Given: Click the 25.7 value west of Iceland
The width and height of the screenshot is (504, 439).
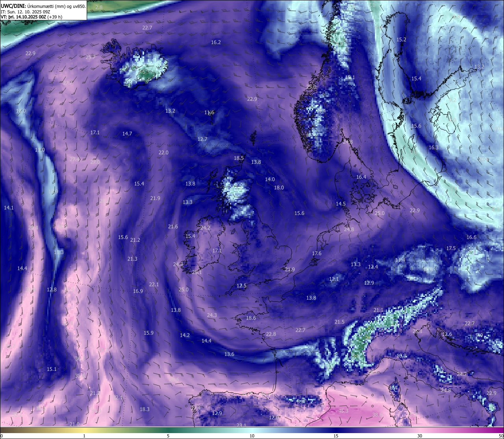Looking at the screenshot, I should pos(91,57).
